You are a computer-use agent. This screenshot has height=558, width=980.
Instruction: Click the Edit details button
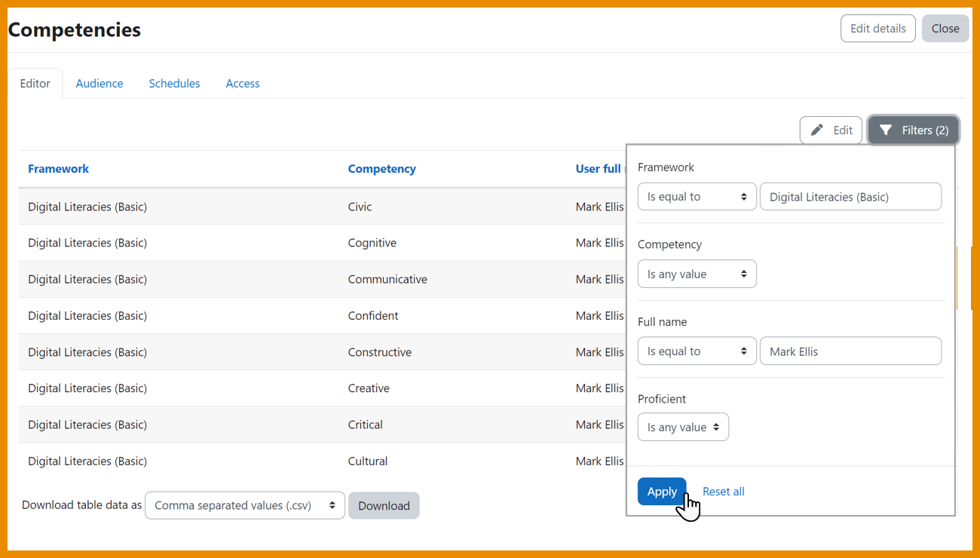(878, 29)
